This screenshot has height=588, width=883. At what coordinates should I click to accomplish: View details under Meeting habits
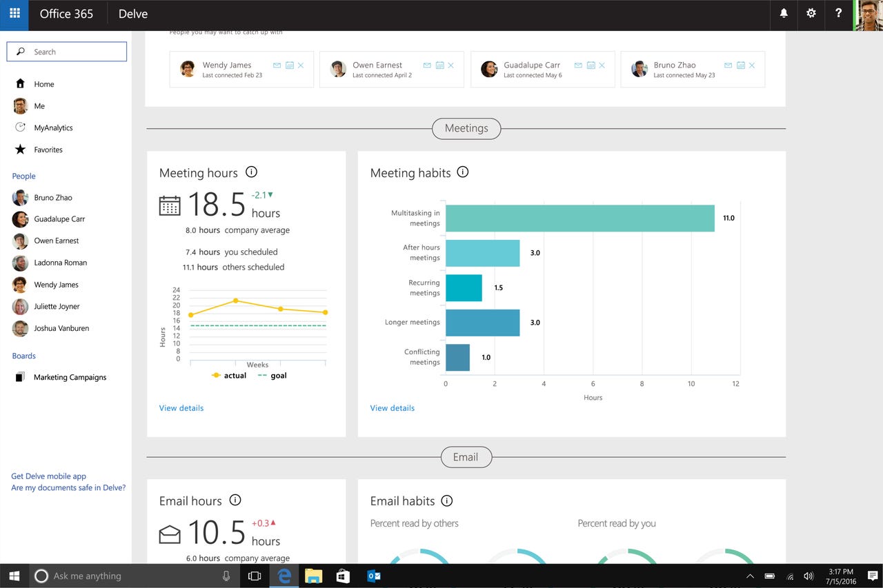coord(392,407)
